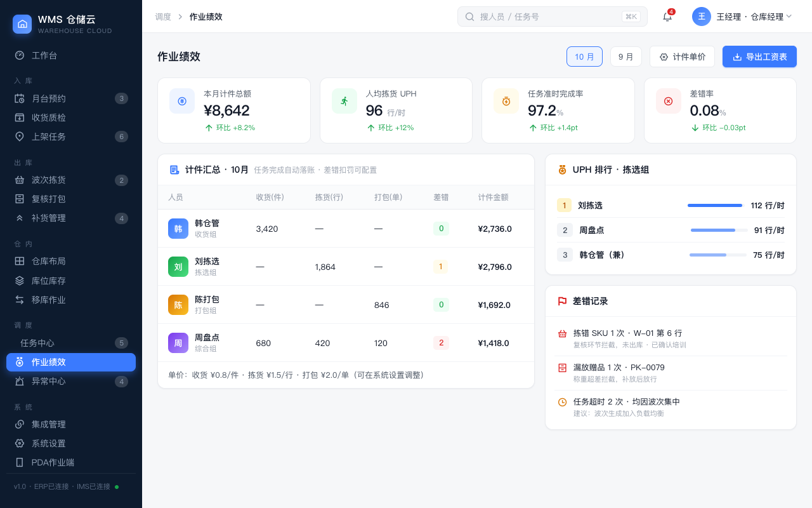
Task: Click the 本月计件总额 yen icon
Action: tap(182, 101)
